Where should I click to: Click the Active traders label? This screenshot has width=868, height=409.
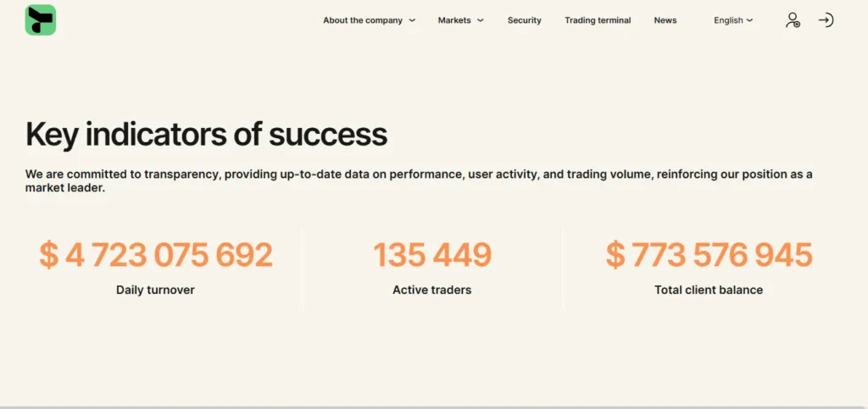tap(432, 290)
